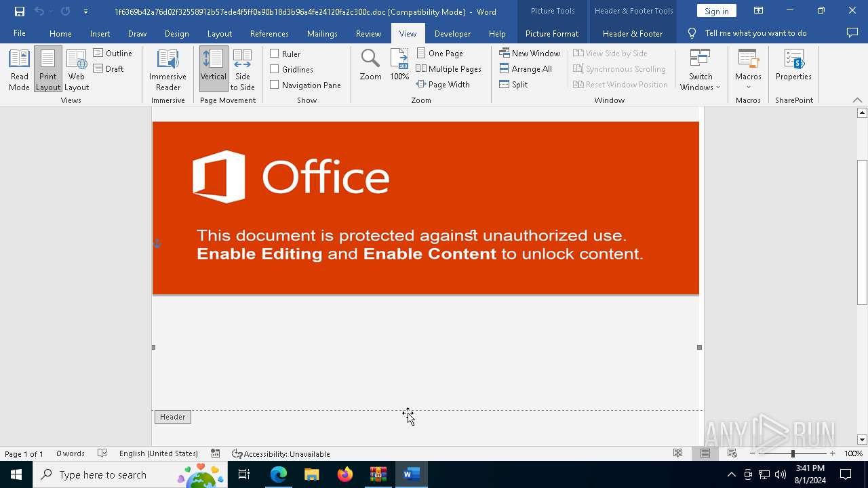Switch to the Layout tab
The height and width of the screenshot is (488, 868).
pyautogui.click(x=220, y=33)
